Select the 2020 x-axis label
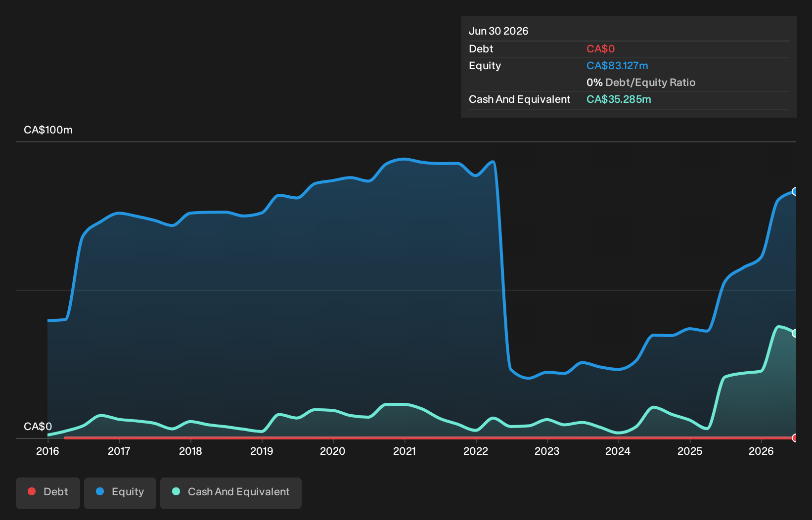The image size is (812, 520). point(333,451)
